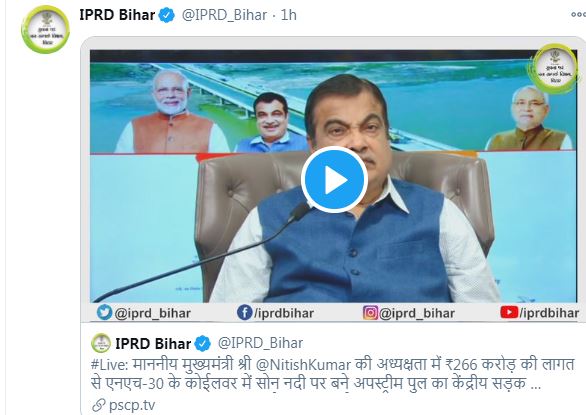586x415 pixels.
Task: Click the @NitishKumar mention
Action: [303, 365]
